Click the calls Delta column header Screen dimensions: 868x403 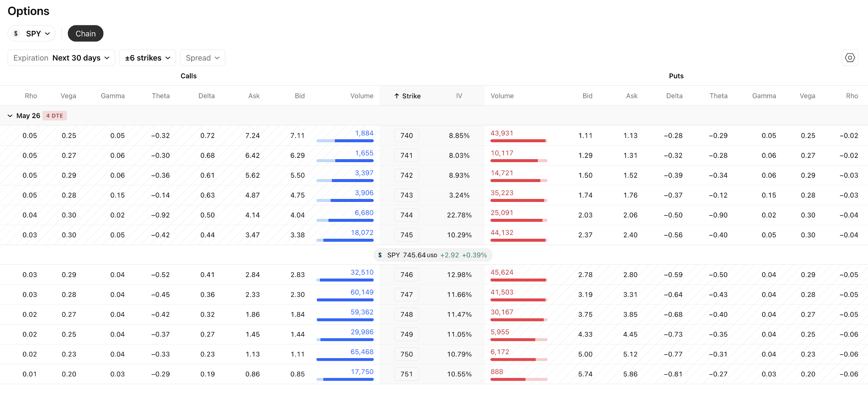[206, 96]
